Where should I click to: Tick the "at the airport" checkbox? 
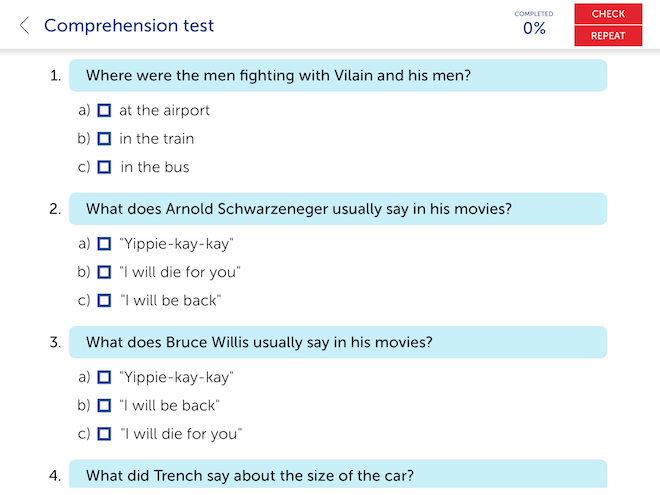104,111
